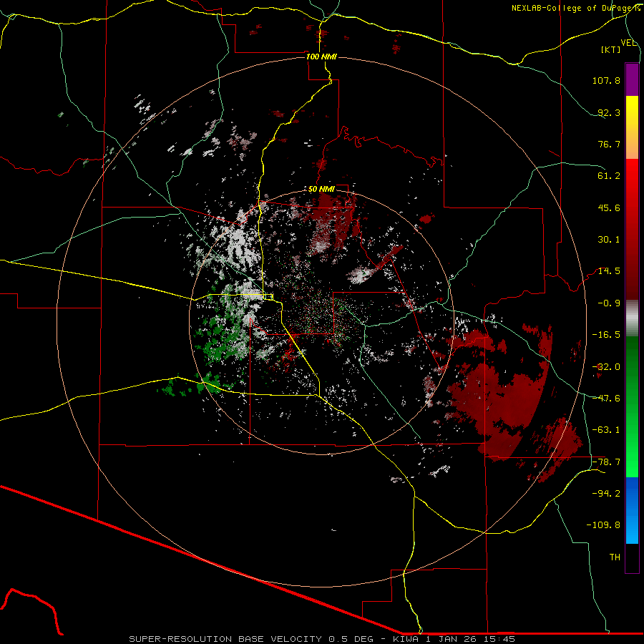
Task: Click the 14.5 velocity scale value
Action: 609,271
